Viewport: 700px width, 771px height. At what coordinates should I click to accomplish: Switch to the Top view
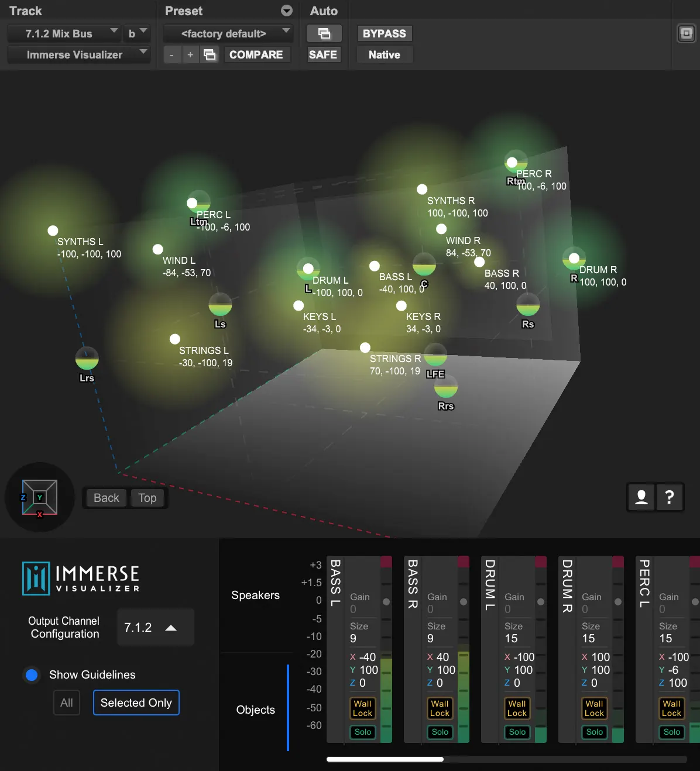pyautogui.click(x=147, y=497)
